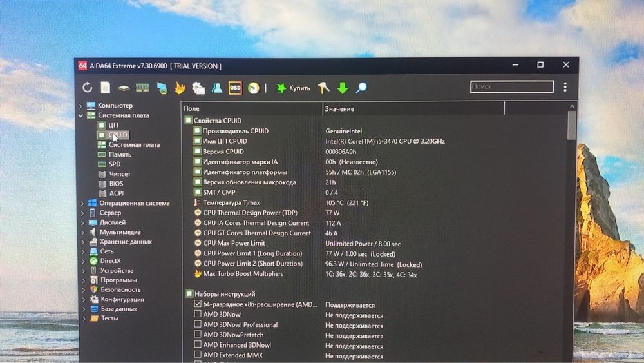
Task: Click the Поиск search field
Action: (512, 87)
